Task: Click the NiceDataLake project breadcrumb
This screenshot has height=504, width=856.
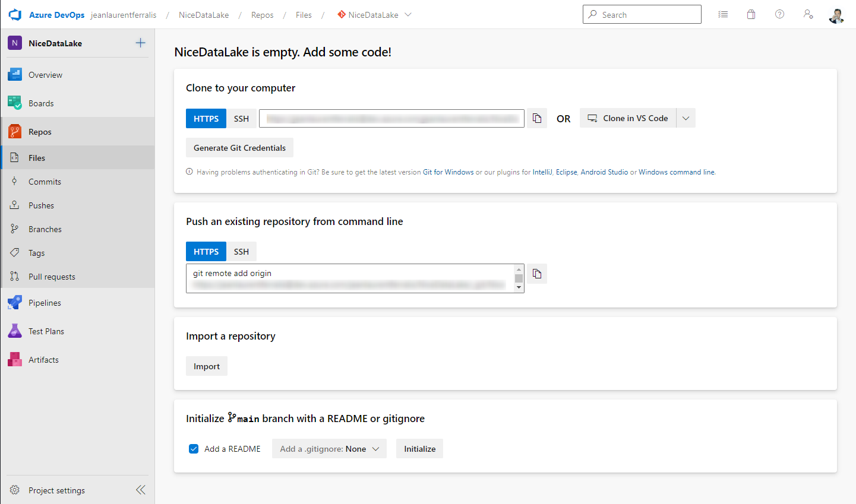Action: click(x=204, y=15)
